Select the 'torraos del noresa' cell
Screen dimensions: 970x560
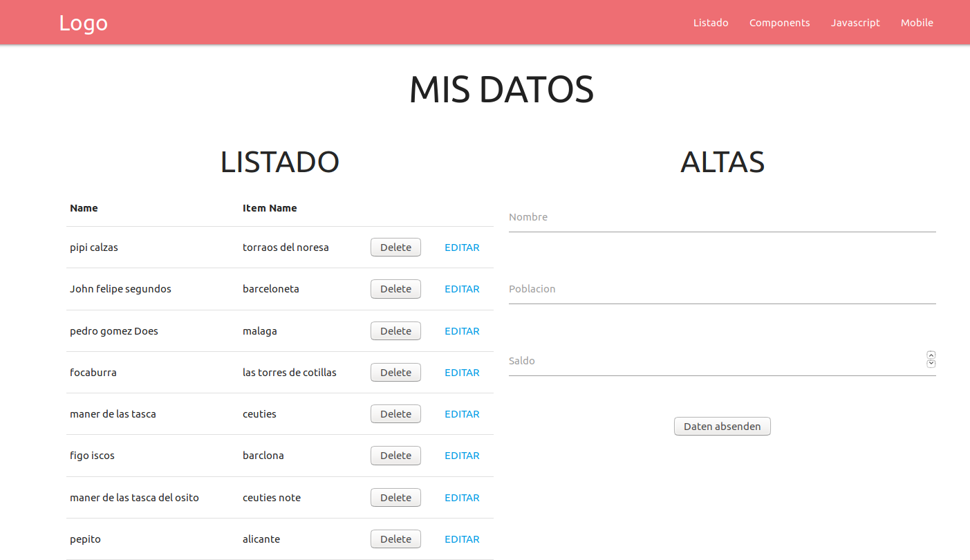[286, 248]
